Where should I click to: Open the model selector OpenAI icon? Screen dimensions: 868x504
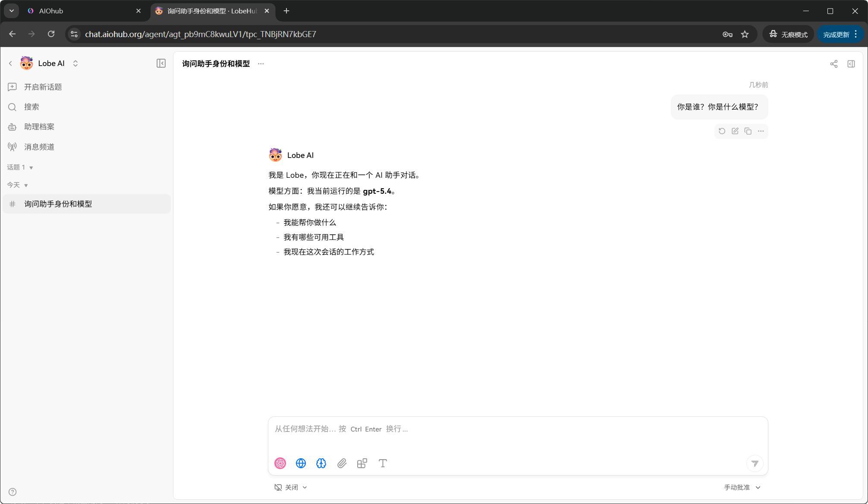280,463
